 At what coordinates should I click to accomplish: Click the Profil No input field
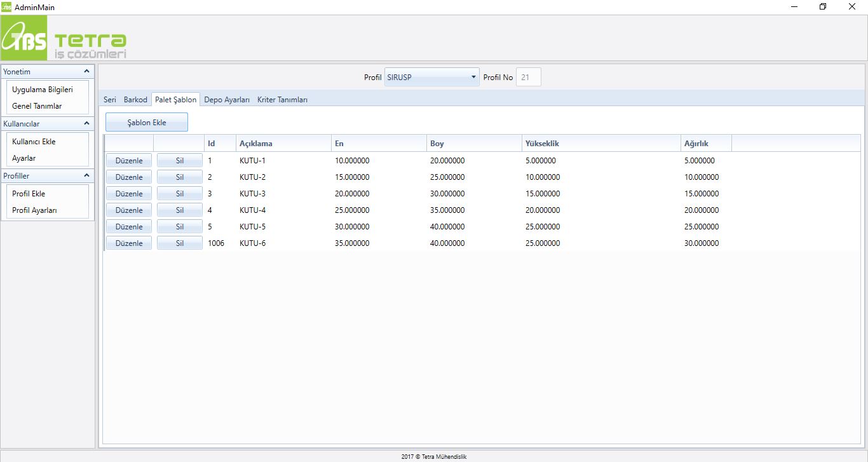click(x=528, y=78)
